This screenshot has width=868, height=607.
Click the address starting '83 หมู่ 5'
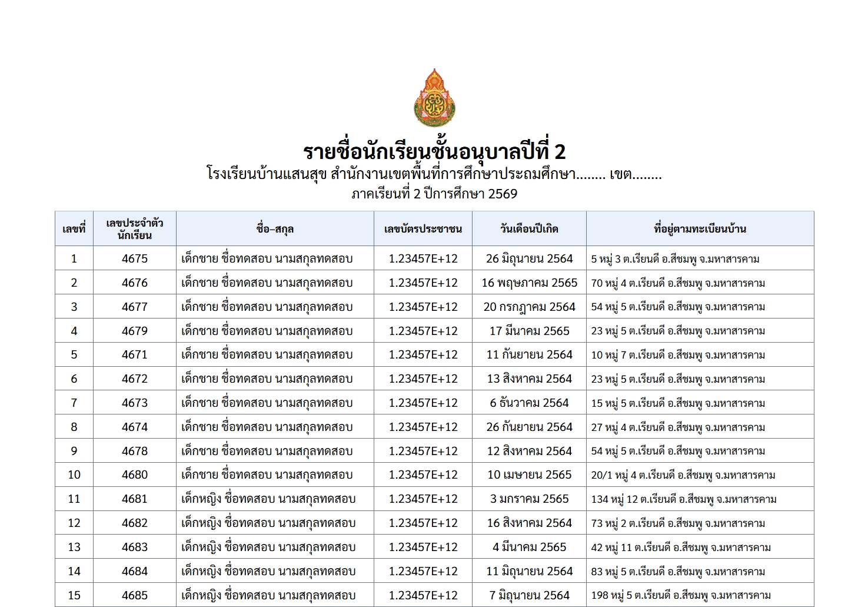[678, 572]
